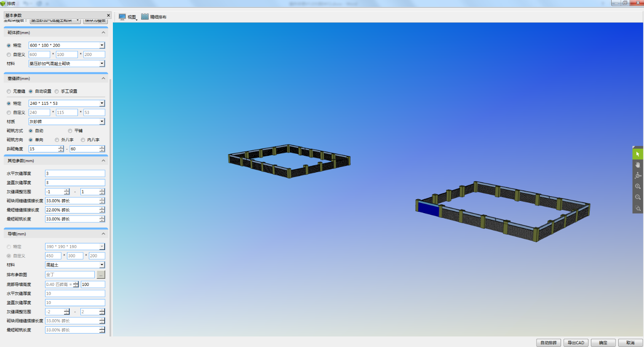Collapse the 其他参数(mm) section

(103, 160)
